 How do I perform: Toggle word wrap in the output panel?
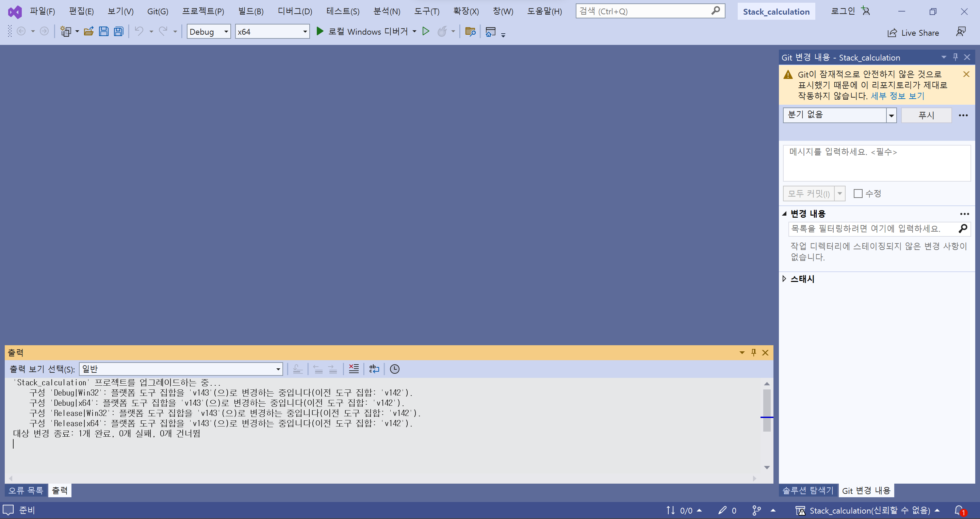(x=374, y=369)
